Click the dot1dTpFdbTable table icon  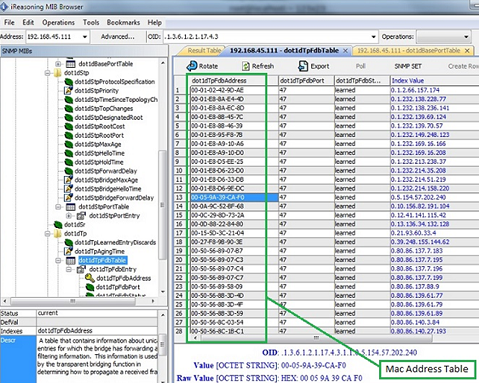70,260
